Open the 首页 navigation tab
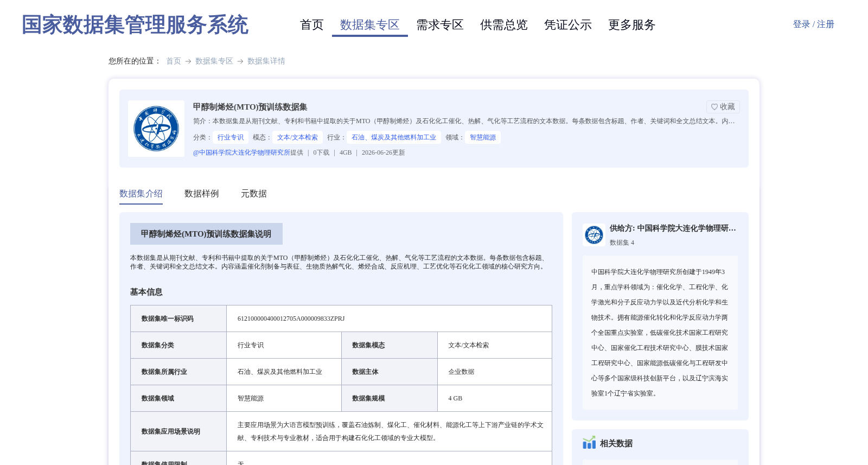868x465 pixels. [312, 25]
